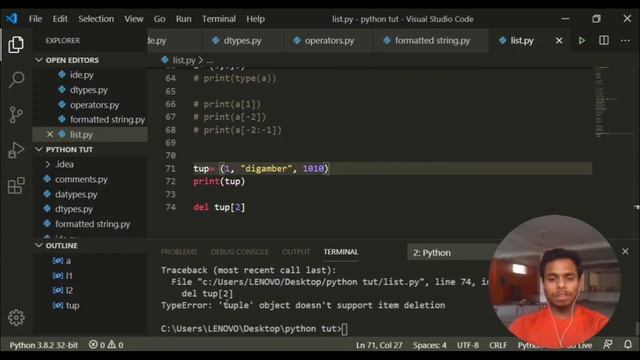Image resolution: width=640 pixels, height=360 pixels.
Task: Switch to the Problems panel tab
Action: point(179,252)
